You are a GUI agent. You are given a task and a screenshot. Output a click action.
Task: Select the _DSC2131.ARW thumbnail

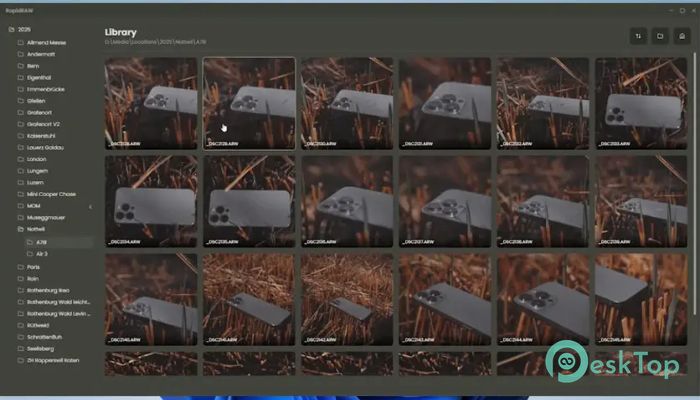445,103
